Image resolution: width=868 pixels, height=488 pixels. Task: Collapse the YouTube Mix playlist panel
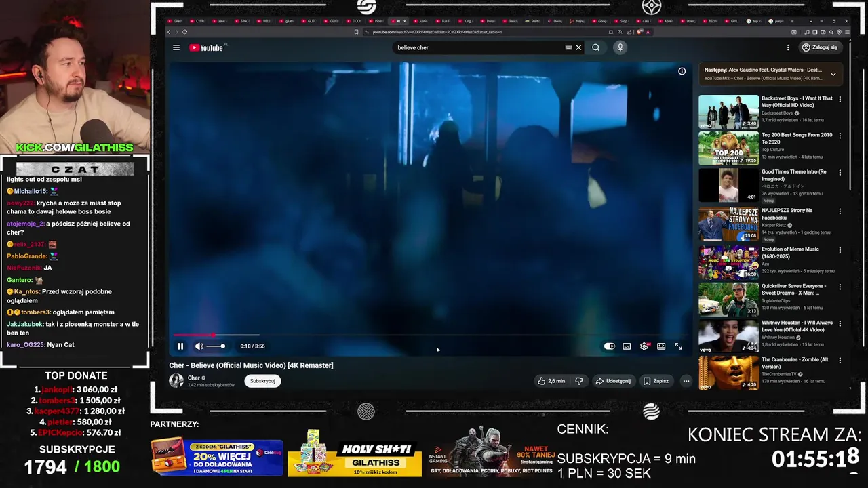[x=833, y=74]
